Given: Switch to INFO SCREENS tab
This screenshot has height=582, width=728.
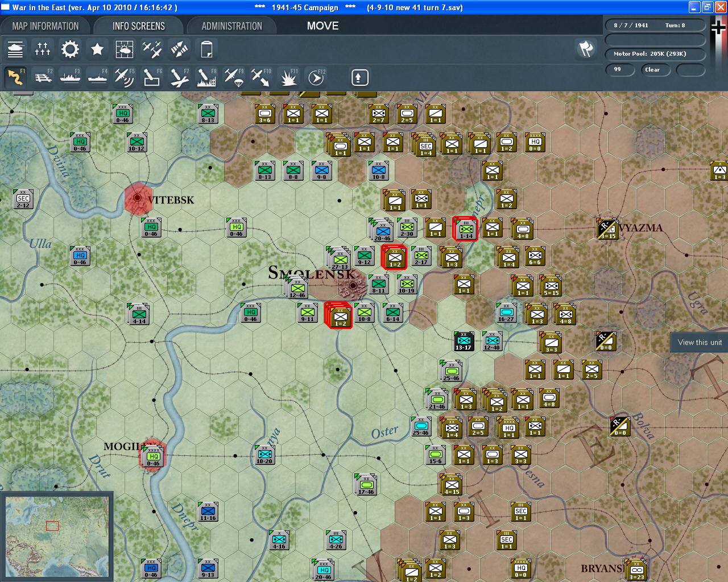Looking at the screenshot, I should 139,26.
